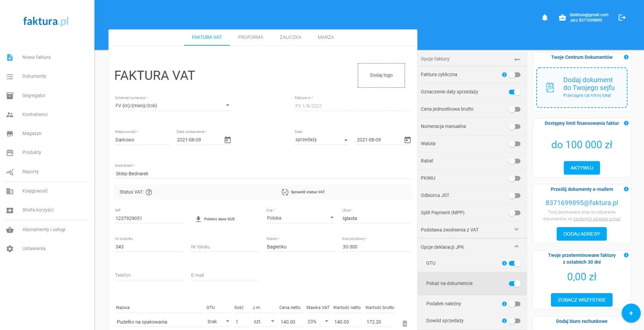The height and width of the screenshot is (330, 644).
Task: Open Księgowość building icon
Action: point(10,191)
